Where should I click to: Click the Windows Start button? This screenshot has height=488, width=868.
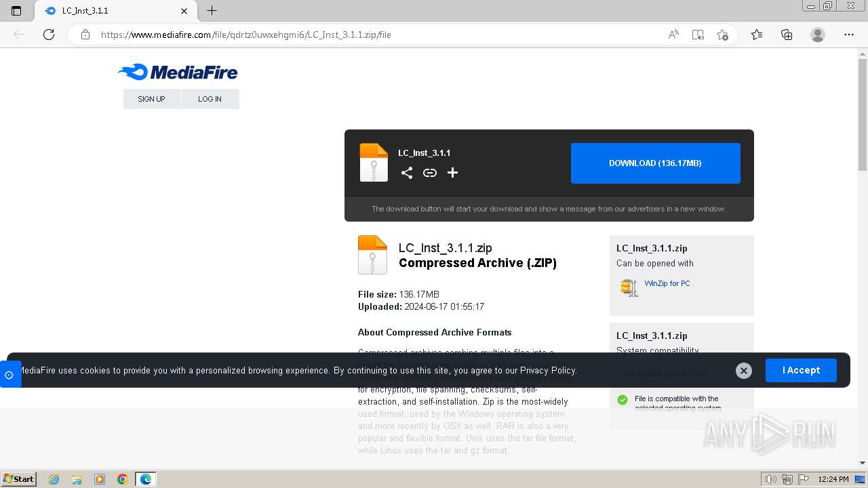(18, 479)
